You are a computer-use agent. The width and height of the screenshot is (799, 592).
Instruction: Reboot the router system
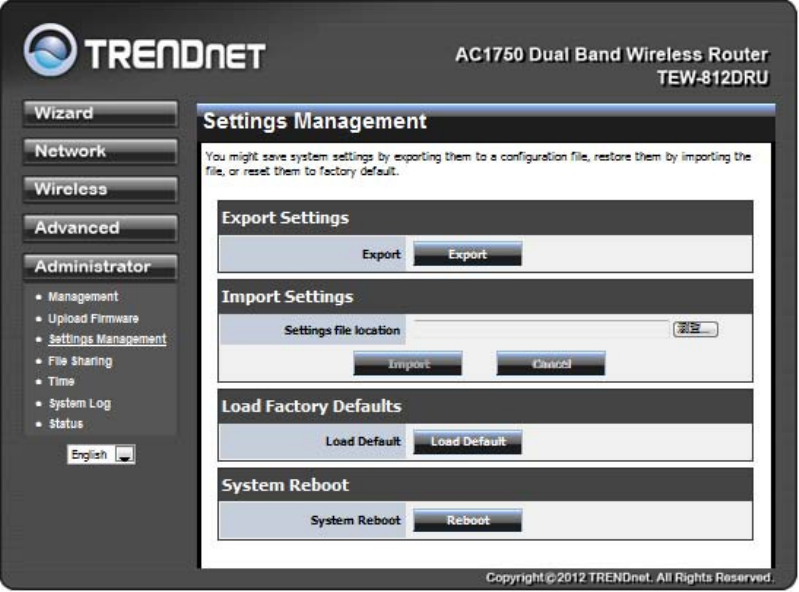coord(467,520)
